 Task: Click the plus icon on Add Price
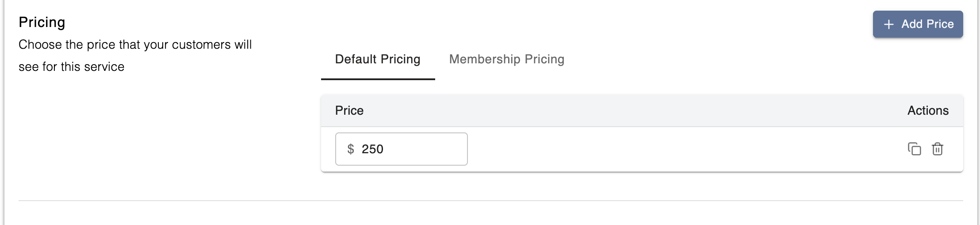click(888, 24)
